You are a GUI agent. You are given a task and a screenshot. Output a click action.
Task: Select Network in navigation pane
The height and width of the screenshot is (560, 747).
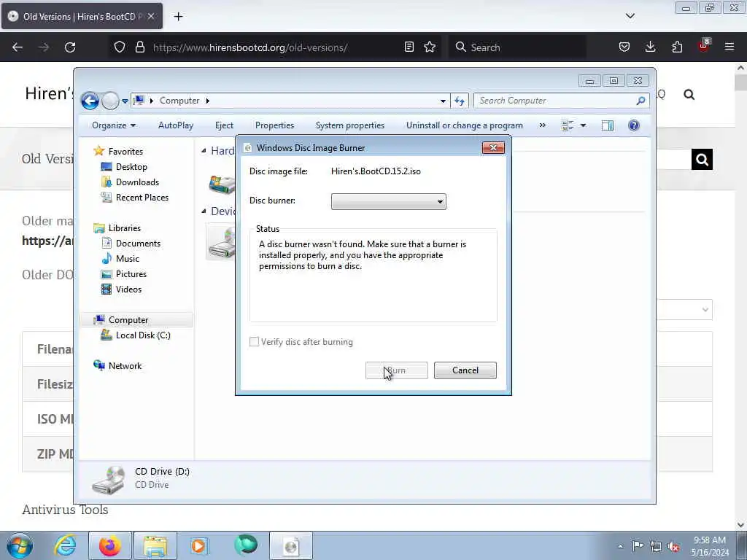pos(125,366)
